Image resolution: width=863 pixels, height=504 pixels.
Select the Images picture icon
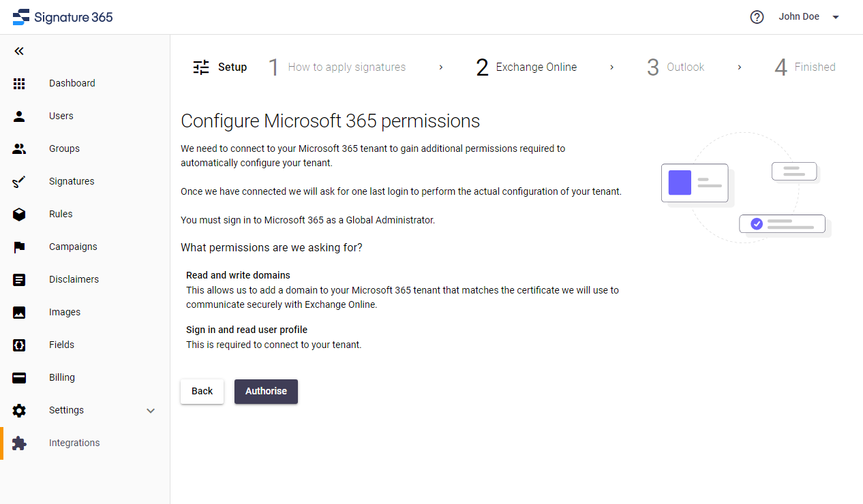(x=19, y=312)
